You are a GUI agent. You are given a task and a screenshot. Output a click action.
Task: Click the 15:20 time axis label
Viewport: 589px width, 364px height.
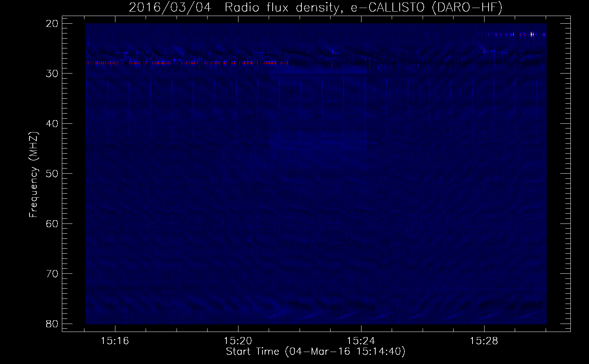pyautogui.click(x=238, y=341)
